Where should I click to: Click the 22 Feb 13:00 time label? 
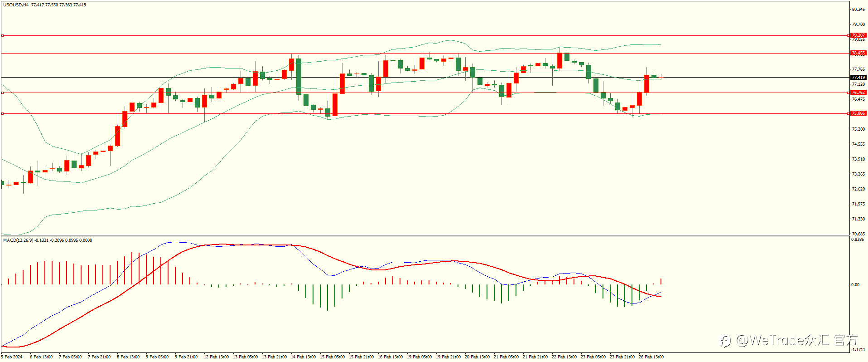564,357
